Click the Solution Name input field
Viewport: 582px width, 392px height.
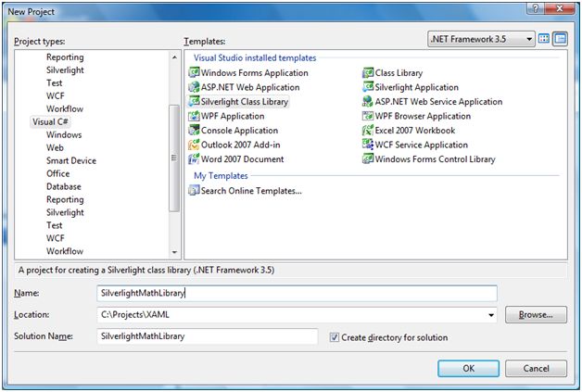[x=208, y=336]
